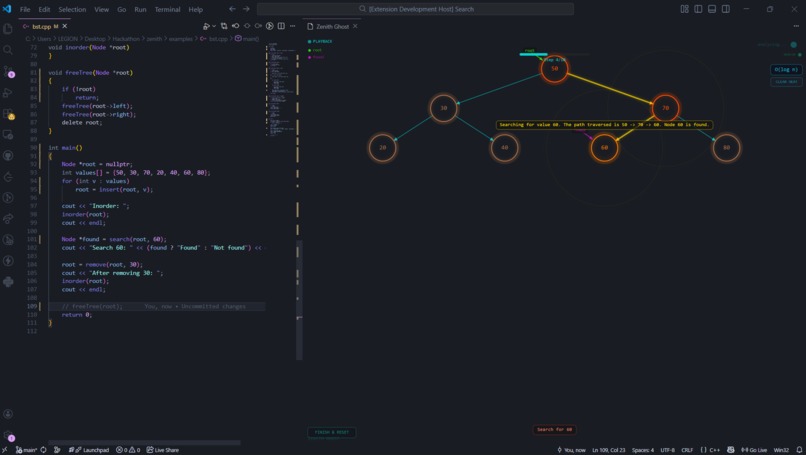The width and height of the screenshot is (806, 455).
Task: Open Run and Debug view
Action: click(x=8, y=93)
